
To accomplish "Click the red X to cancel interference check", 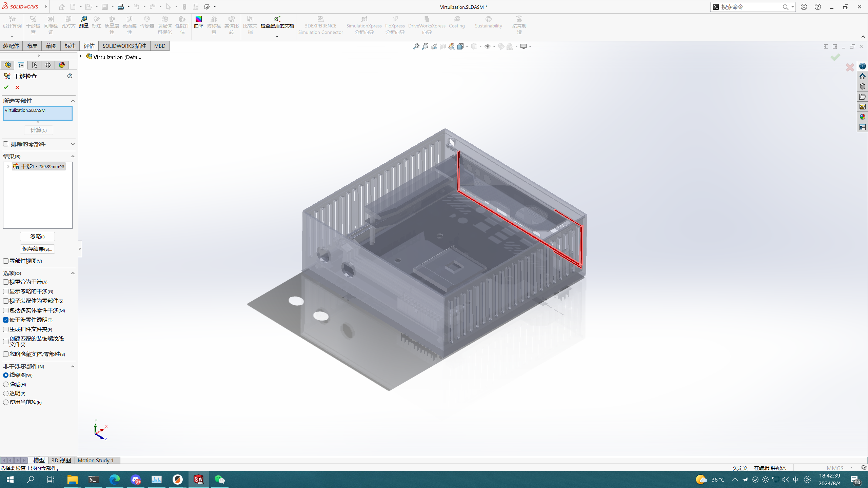I will [x=17, y=87].
